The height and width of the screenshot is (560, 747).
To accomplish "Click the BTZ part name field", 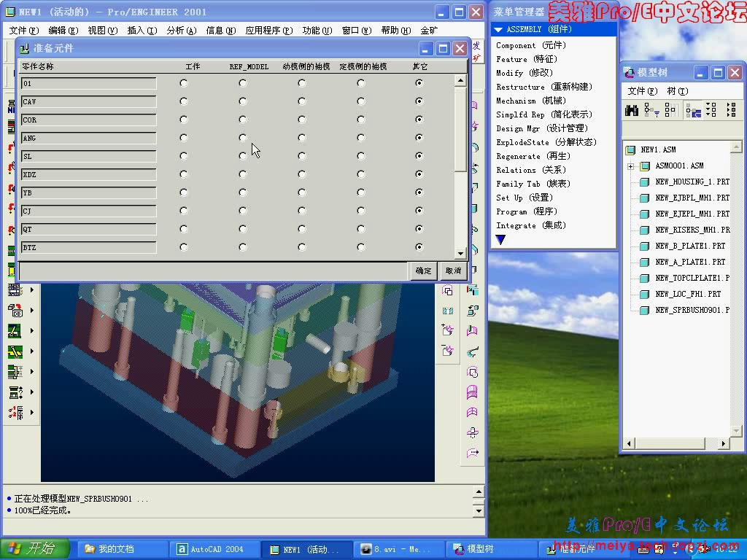I will coord(88,248).
